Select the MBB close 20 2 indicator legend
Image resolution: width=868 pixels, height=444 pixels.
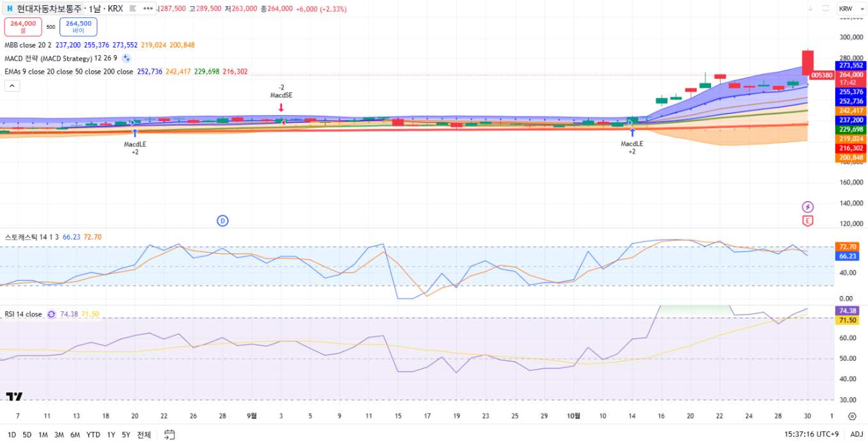[28, 45]
